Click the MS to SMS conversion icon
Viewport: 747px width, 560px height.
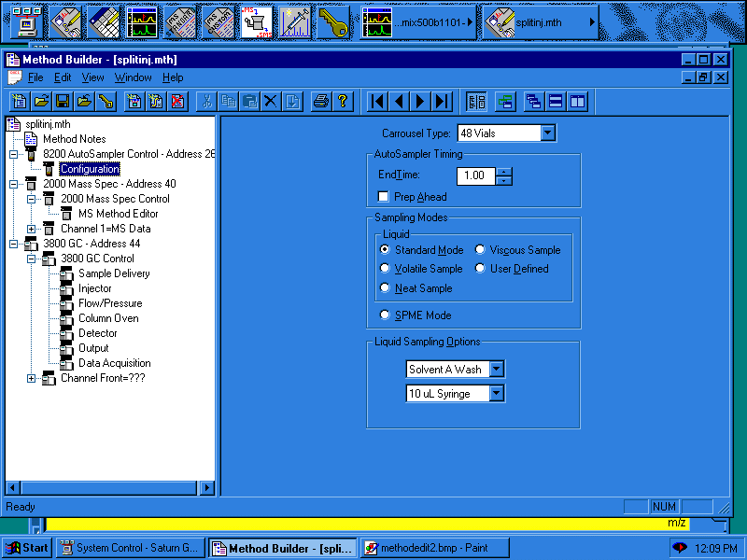point(257,22)
